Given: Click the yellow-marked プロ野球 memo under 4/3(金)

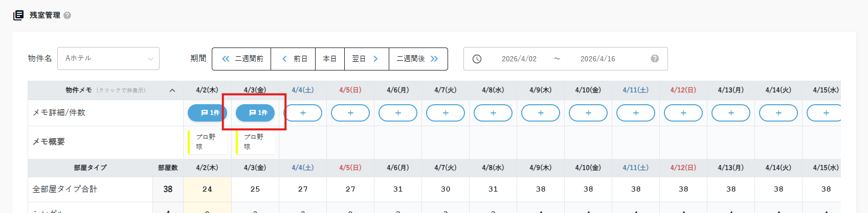Looking at the screenshot, I should pyautogui.click(x=254, y=142).
